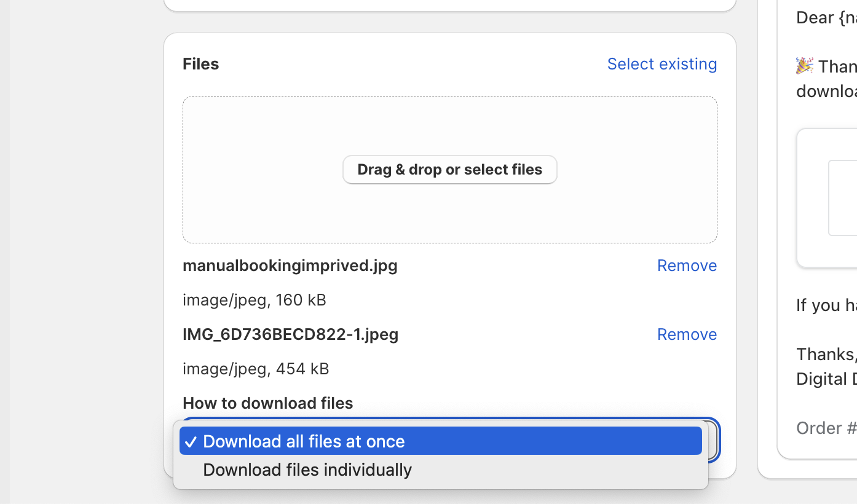Remove the manualbookingimprived.jpg file
This screenshot has width=857, height=504.
(687, 266)
